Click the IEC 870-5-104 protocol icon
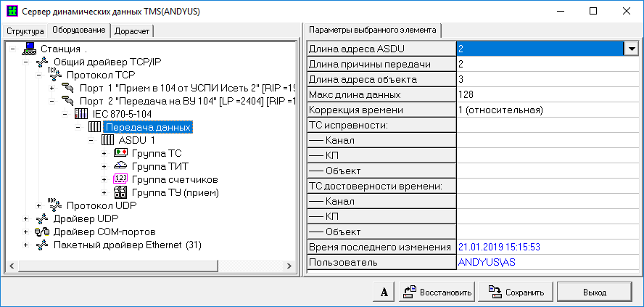Screen dimensions: 644x307 tap(81, 114)
